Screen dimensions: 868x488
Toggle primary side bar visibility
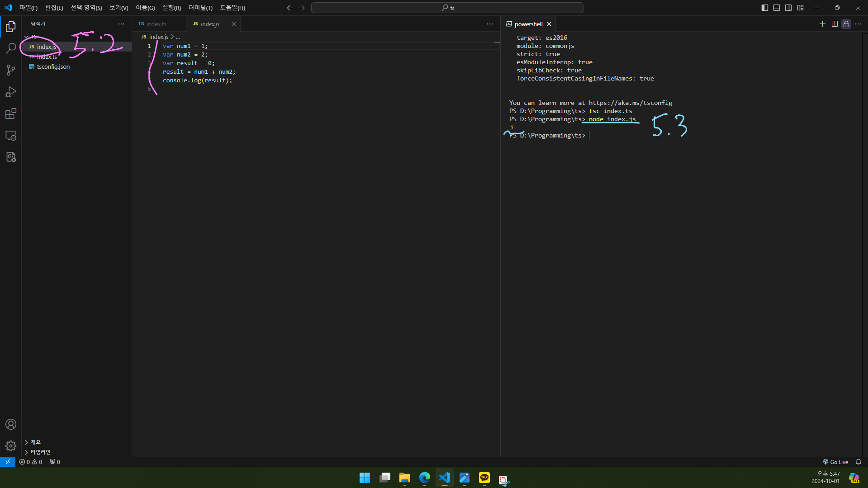[765, 8]
